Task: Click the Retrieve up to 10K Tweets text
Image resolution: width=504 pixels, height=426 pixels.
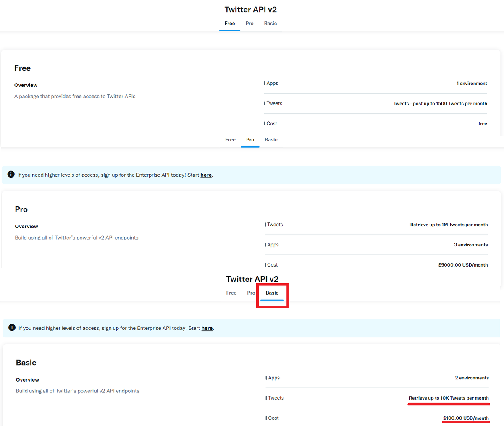Action: (x=449, y=398)
